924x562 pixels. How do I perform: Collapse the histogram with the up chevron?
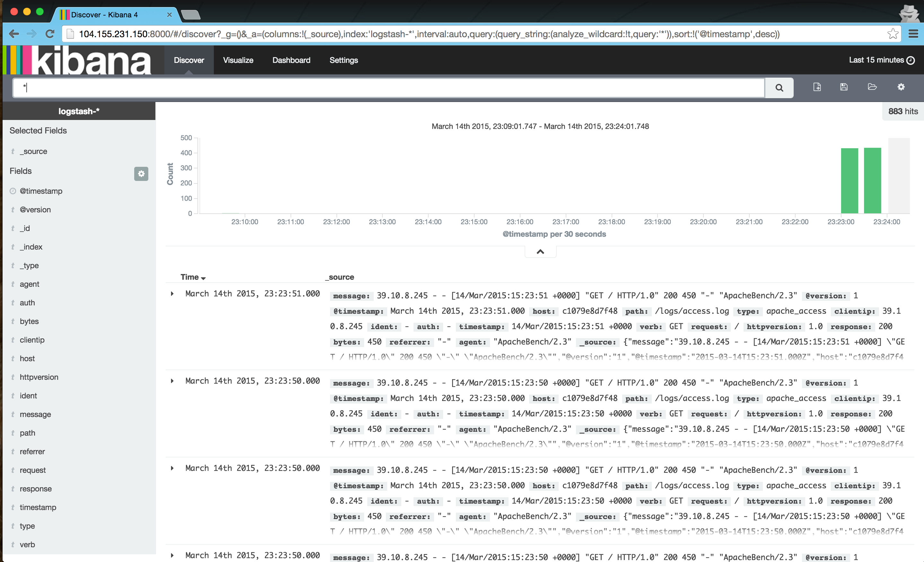[540, 252]
